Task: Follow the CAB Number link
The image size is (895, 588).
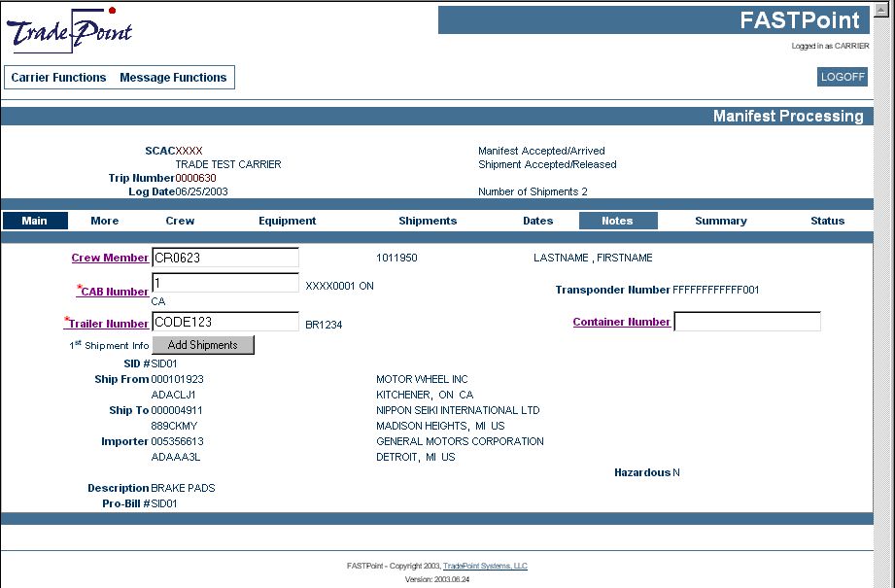Action: pyautogui.click(x=115, y=292)
